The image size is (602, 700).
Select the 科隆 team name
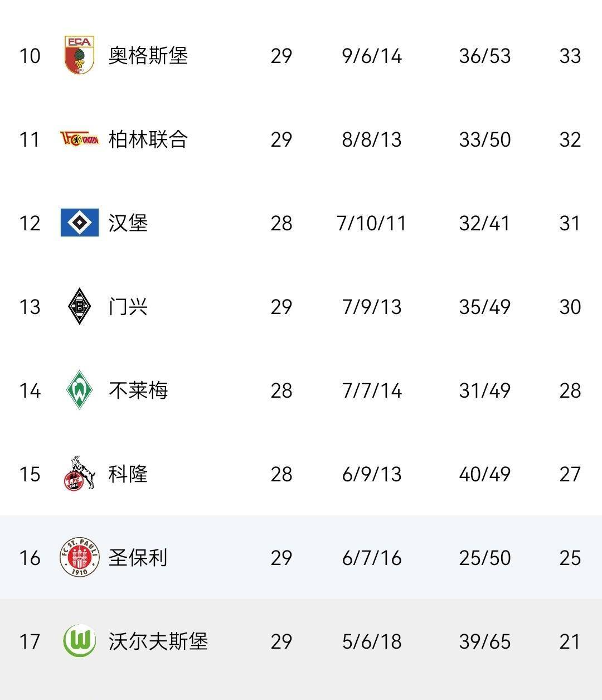pos(128,474)
